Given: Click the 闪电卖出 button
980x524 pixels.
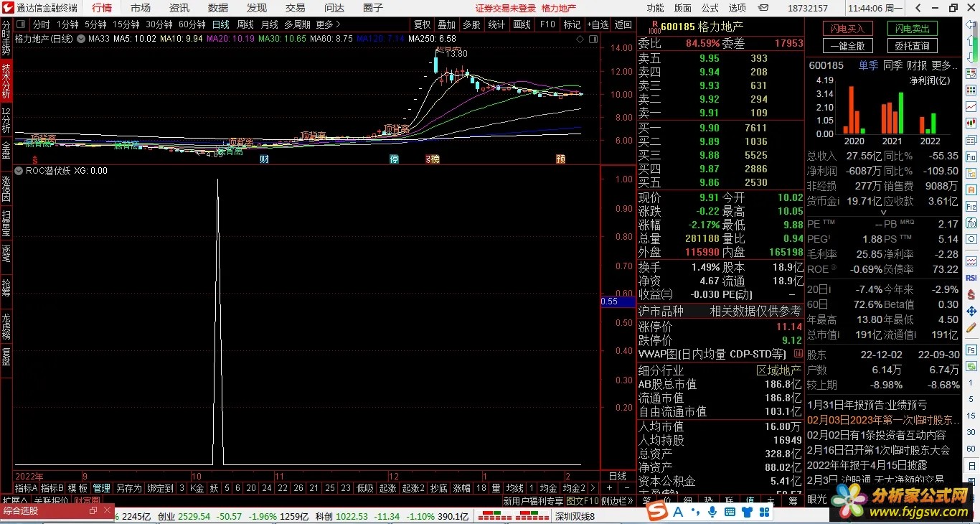Looking at the screenshot, I should click(912, 29).
